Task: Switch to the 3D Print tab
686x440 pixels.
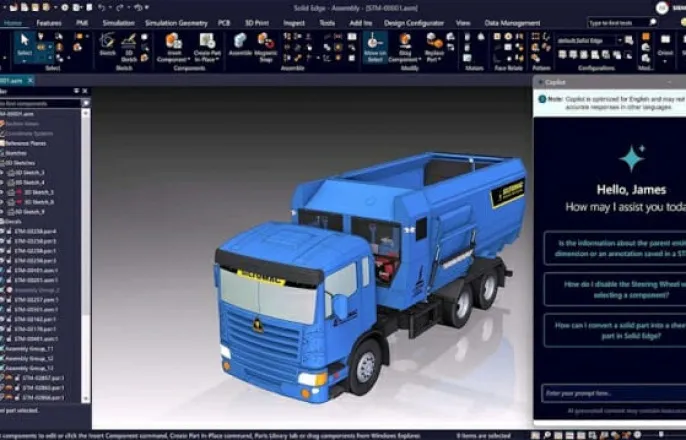Action: pyautogui.click(x=257, y=23)
